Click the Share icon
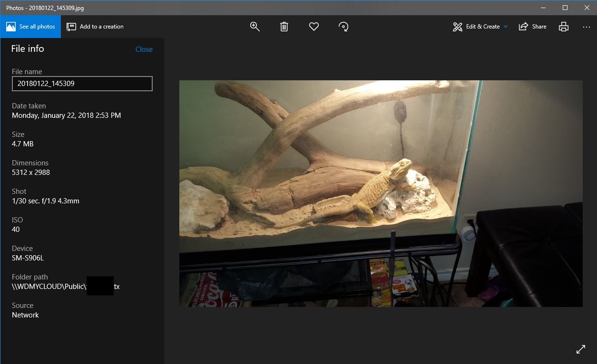 pyautogui.click(x=523, y=27)
